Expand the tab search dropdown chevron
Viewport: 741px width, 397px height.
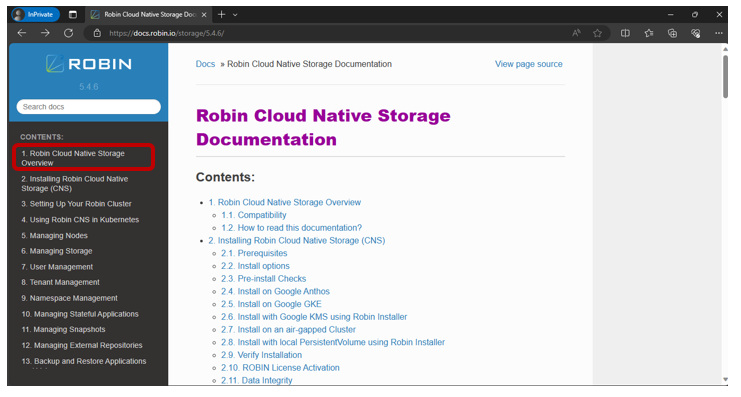pyautogui.click(x=235, y=15)
